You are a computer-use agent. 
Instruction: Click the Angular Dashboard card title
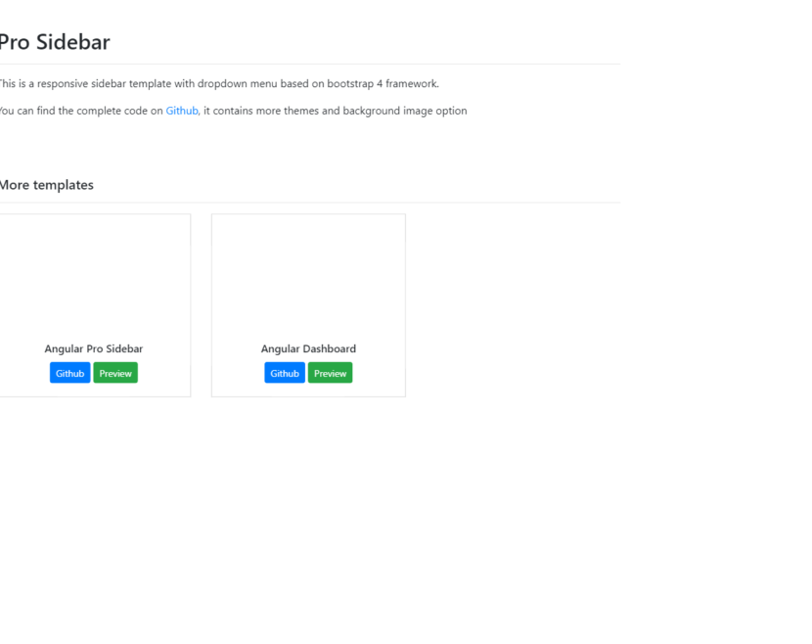(308, 348)
